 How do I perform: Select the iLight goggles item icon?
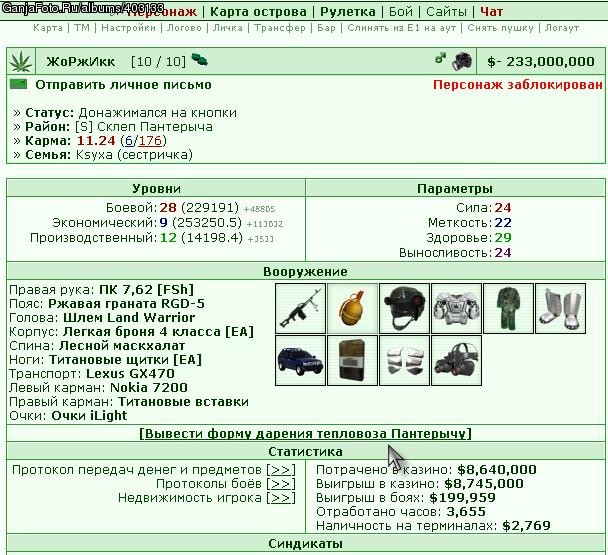point(456,361)
